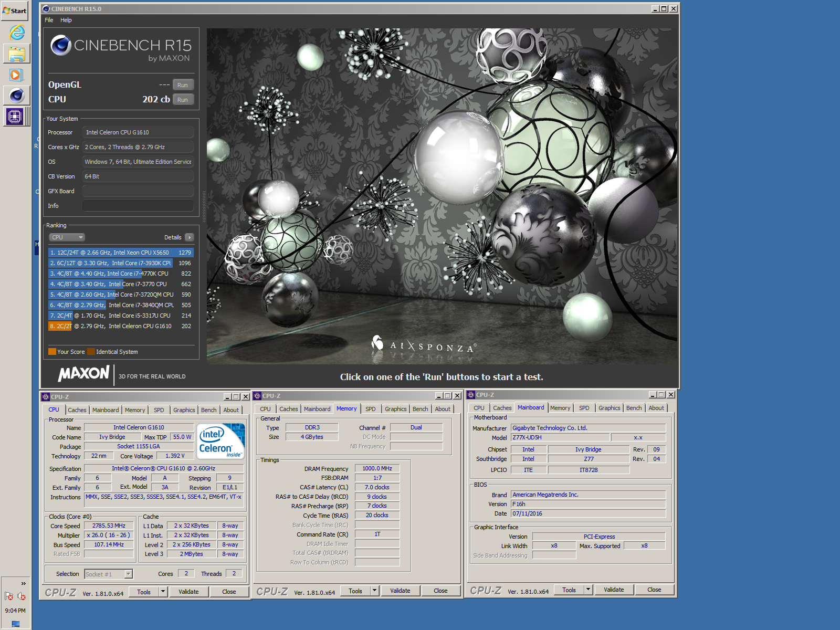Expand Tools dropdown arrow in right CPU-Z
Screen dimensions: 840x630
(588, 590)
